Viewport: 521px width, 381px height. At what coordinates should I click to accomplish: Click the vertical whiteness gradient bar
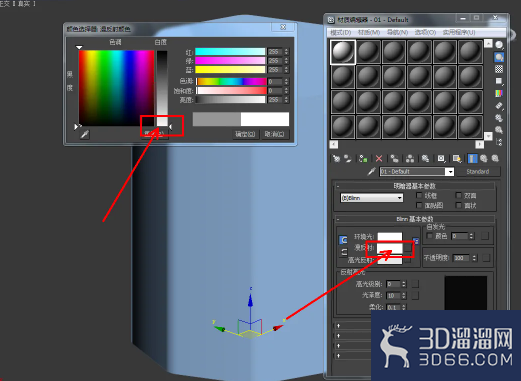[x=162, y=88]
